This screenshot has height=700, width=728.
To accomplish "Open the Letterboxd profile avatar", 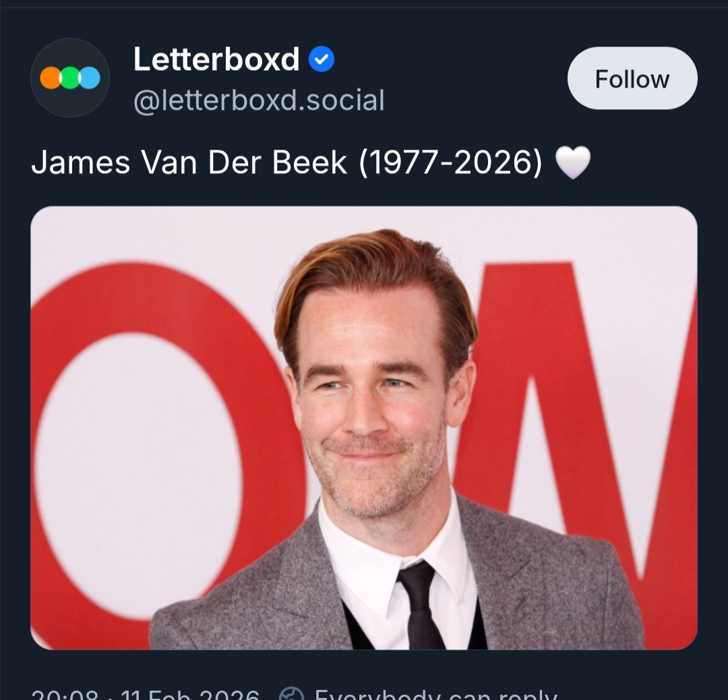I will point(70,78).
